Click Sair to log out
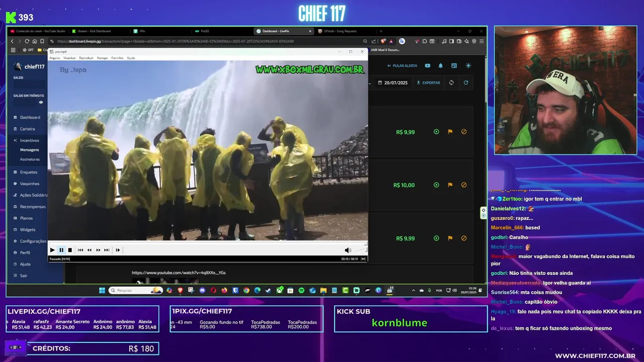 [23, 276]
